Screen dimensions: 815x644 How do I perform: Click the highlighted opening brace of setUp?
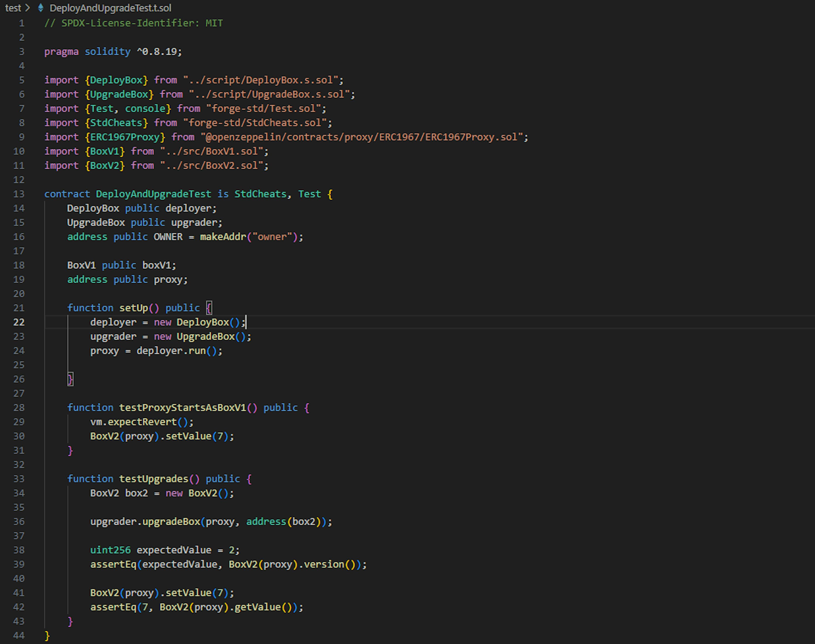pos(209,308)
